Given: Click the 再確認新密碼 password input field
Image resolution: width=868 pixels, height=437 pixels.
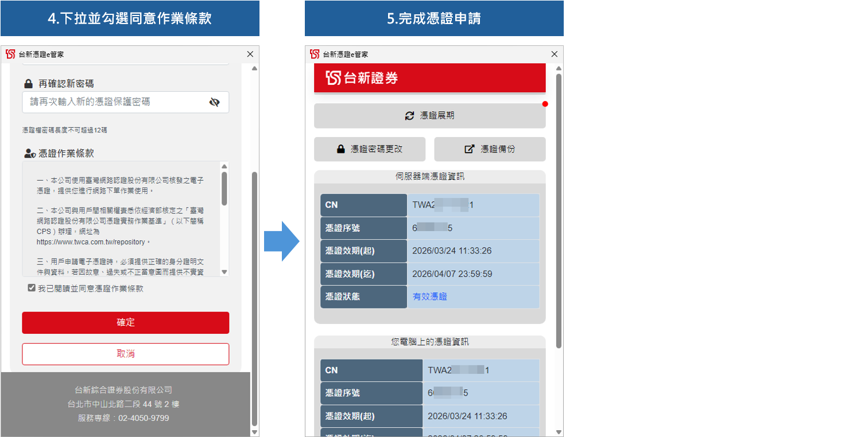Looking at the screenshot, I should (x=115, y=102).
